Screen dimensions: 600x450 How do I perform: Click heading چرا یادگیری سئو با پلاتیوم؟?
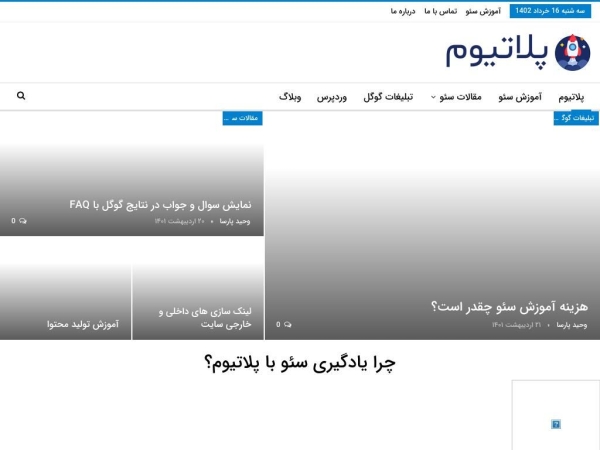coord(300,363)
